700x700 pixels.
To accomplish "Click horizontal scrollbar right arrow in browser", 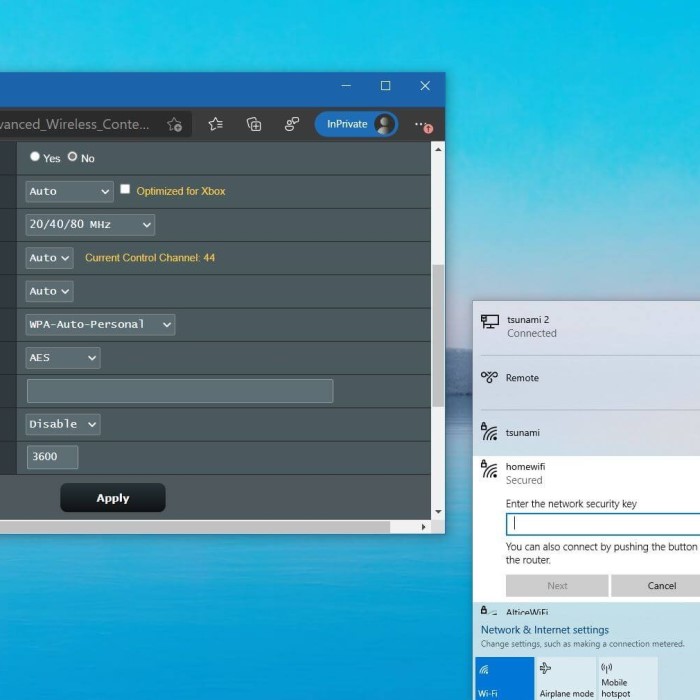I will click(423, 527).
